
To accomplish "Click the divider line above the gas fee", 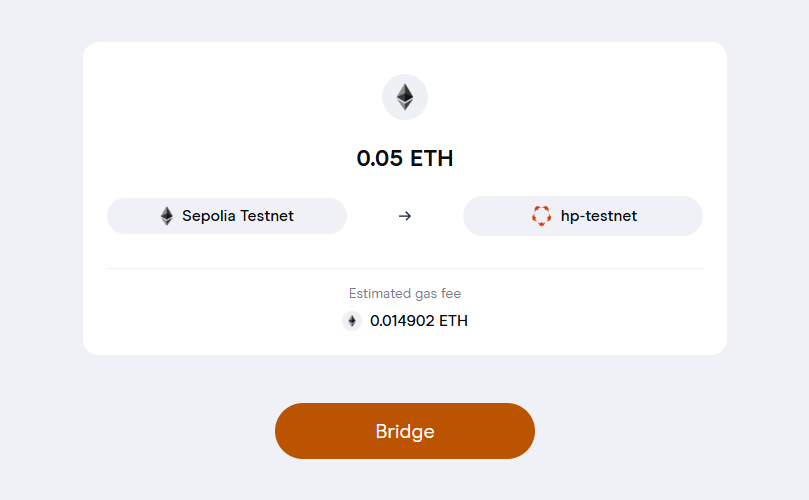I will 405,268.
